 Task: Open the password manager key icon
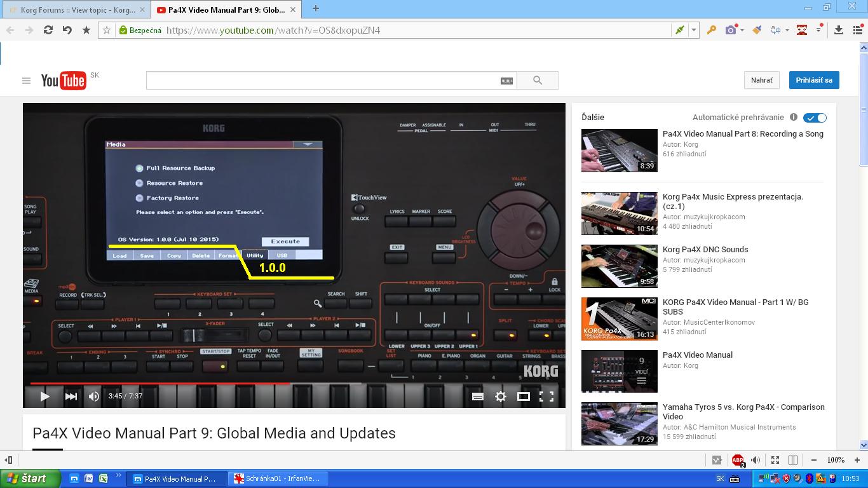pyautogui.click(x=712, y=30)
